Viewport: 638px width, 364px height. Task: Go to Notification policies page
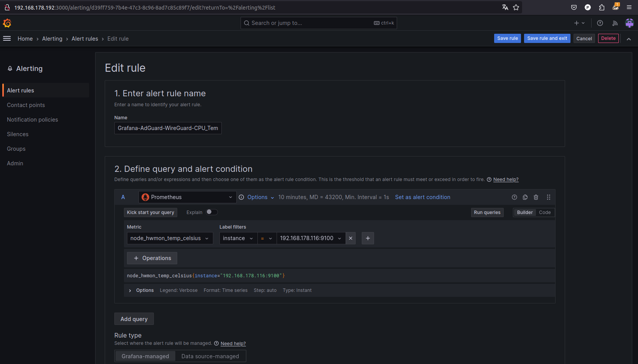(32, 120)
